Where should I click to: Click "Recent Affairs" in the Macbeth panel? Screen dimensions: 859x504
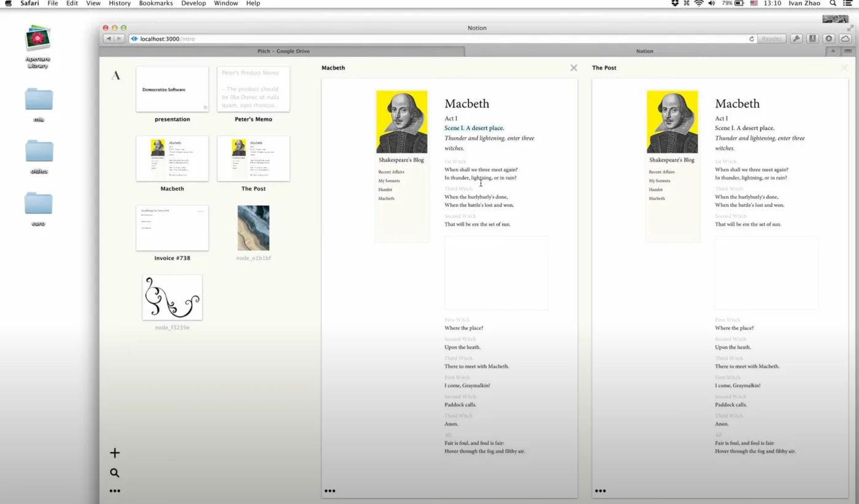pyautogui.click(x=391, y=172)
